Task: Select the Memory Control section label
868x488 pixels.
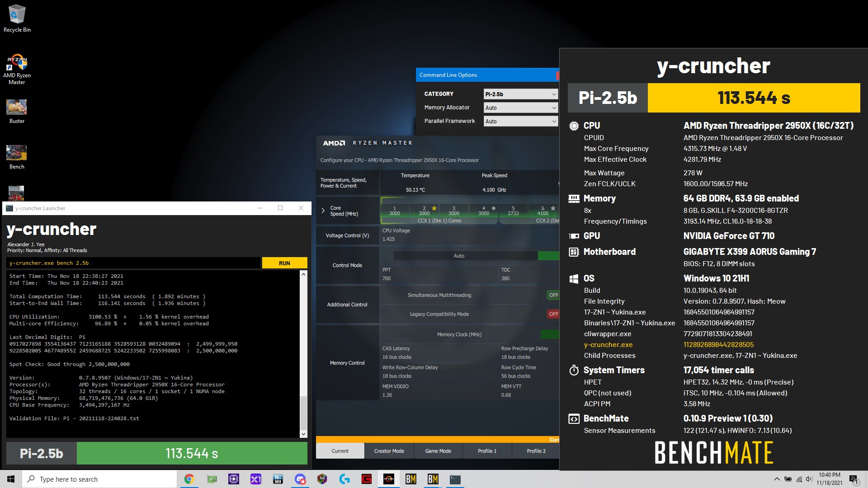Action: [x=347, y=363]
